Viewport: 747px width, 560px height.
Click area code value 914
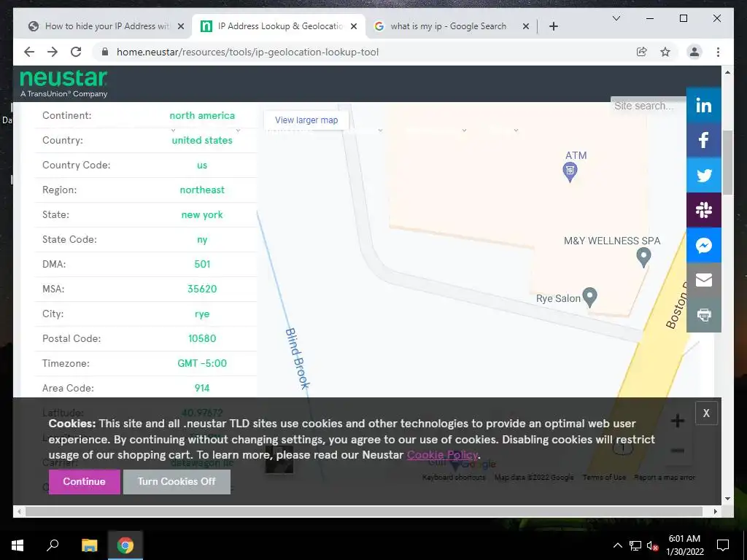202,388
